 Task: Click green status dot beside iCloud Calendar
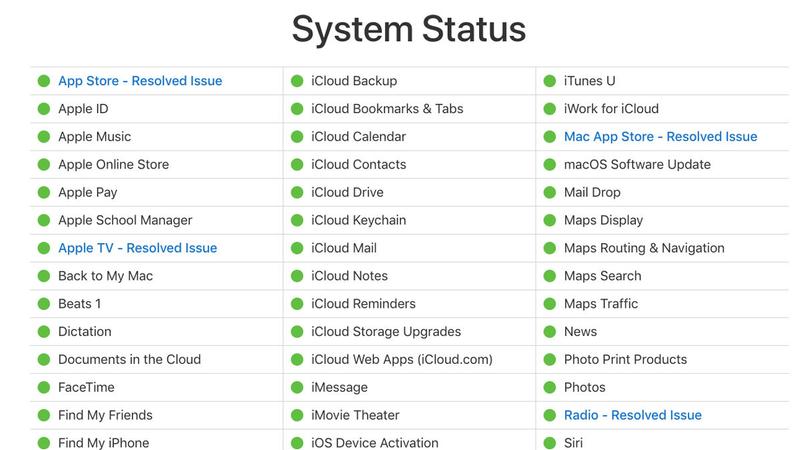(297, 137)
